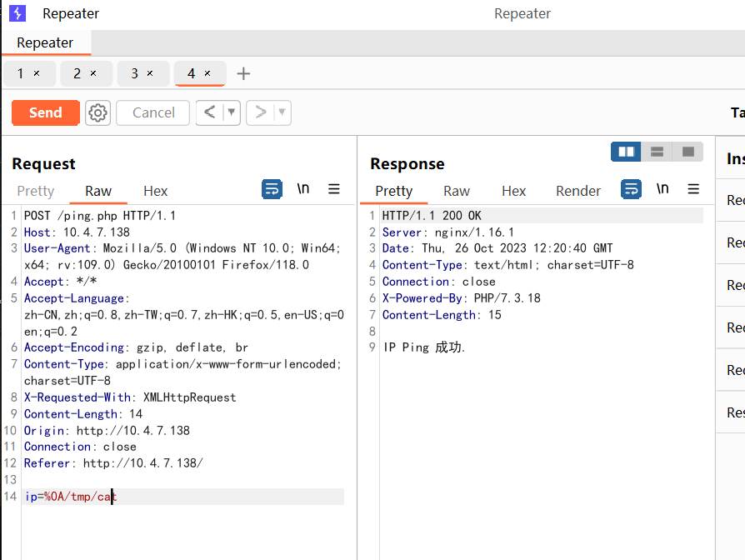Switch Response view to Render
This screenshot has height=560, width=745.
click(578, 191)
